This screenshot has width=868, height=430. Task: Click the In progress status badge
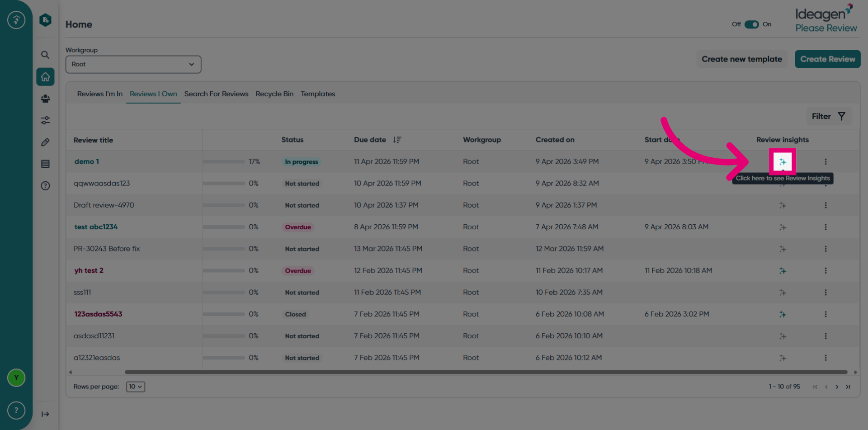301,162
